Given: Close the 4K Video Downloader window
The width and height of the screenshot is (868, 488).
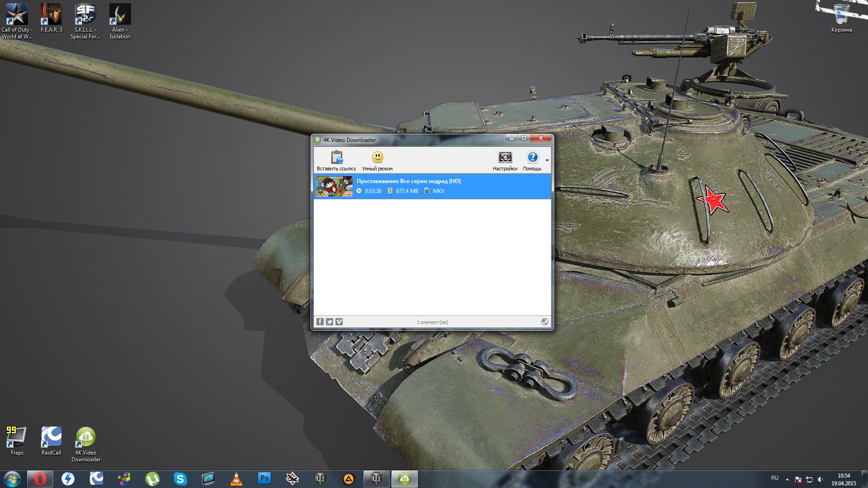Looking at the screenshot, I should tap(540, 138).
